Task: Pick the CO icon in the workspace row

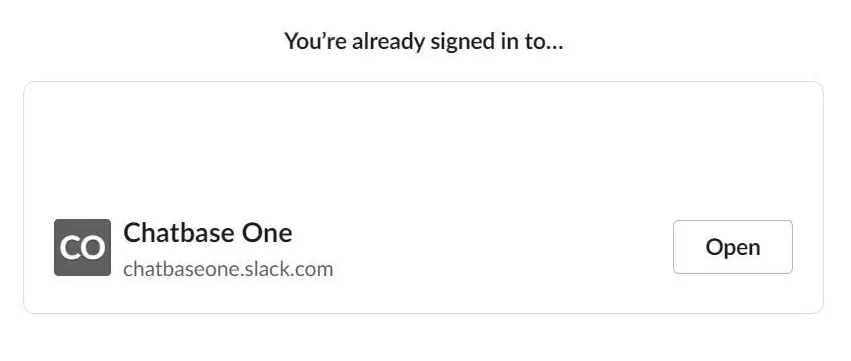Action: [x=82, y=248]
